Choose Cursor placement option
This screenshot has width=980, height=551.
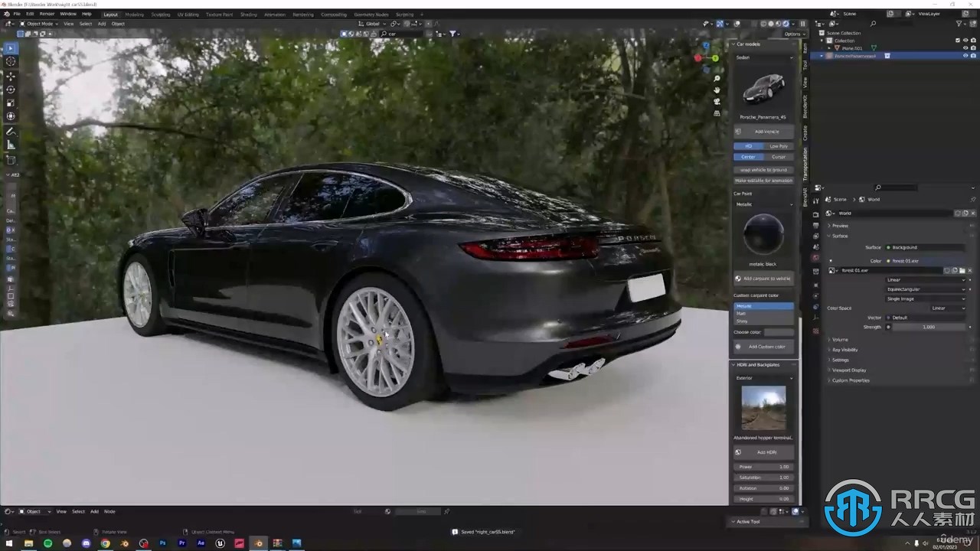[x=779, y=157]
